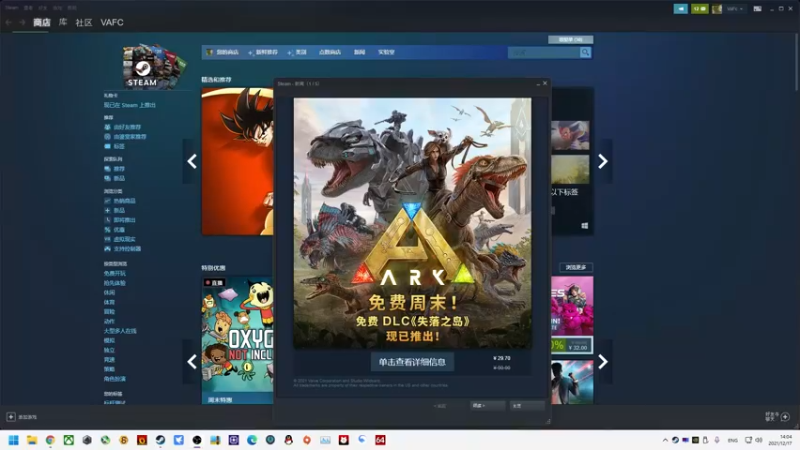Expand the VAFC account dropdown at top right
This screenshot has width=800, height=450.
tap(735, 9)
